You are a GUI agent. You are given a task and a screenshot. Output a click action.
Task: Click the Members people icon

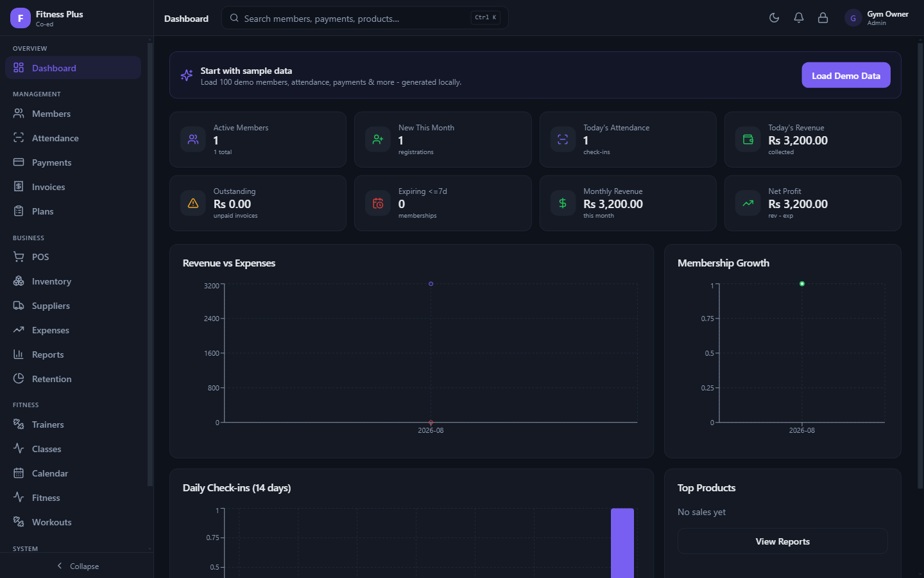(19, 113)
